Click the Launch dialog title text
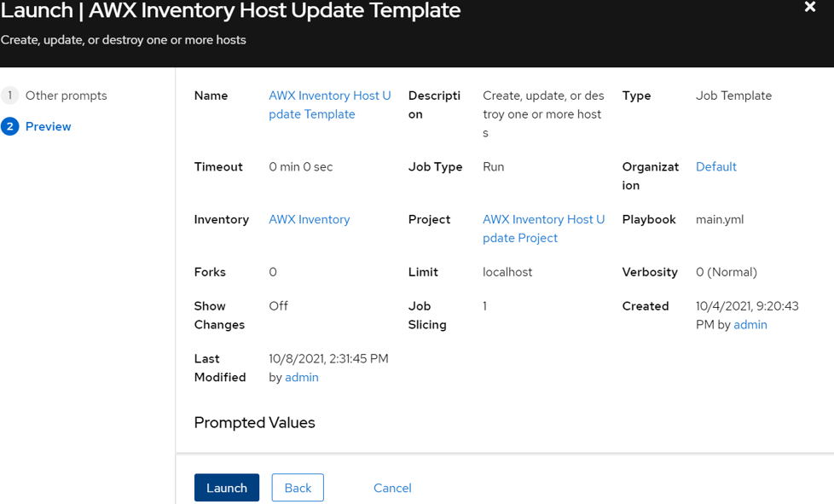This screenshot has width=834, height=504. [230, 10]
